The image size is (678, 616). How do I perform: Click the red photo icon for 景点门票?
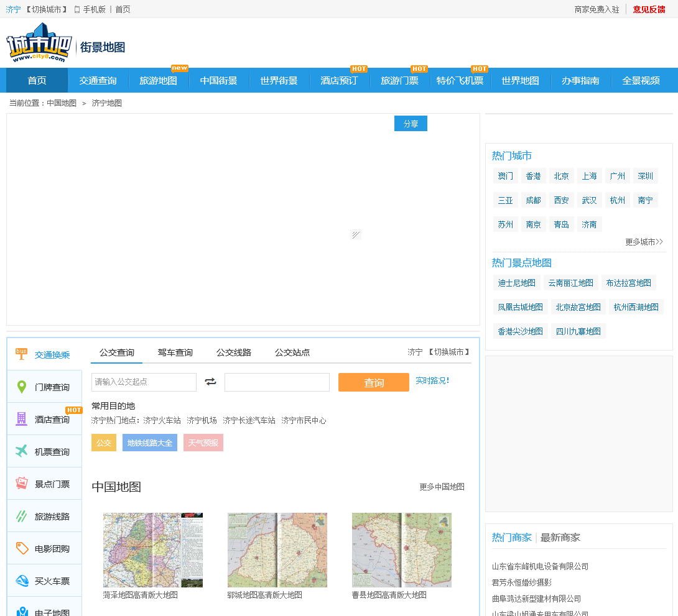pyautogui.click(x=21, y=484)
